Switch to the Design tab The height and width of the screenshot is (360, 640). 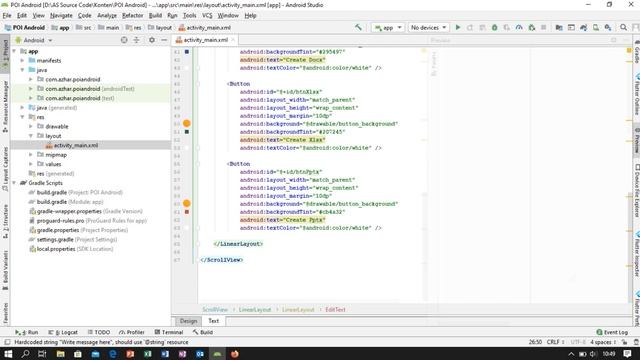click(x=189, y=321)
